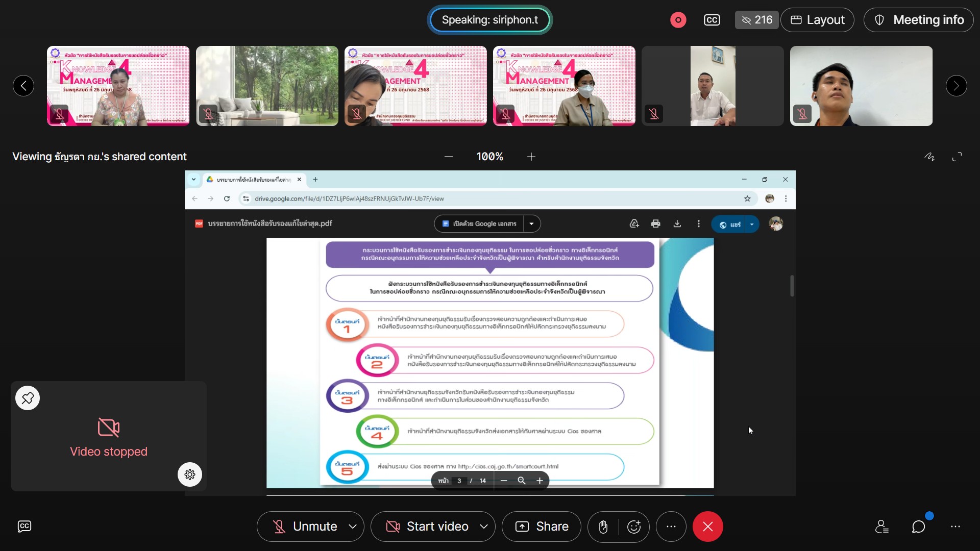Open the reactions emoji button
980x551 pixels.
pos(634,527)
